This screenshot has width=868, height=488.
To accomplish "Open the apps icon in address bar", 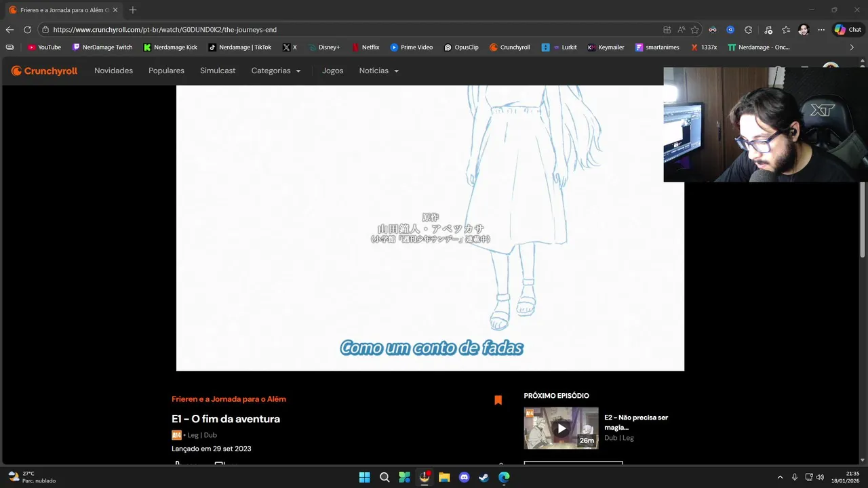I will (x=667, y=30).
